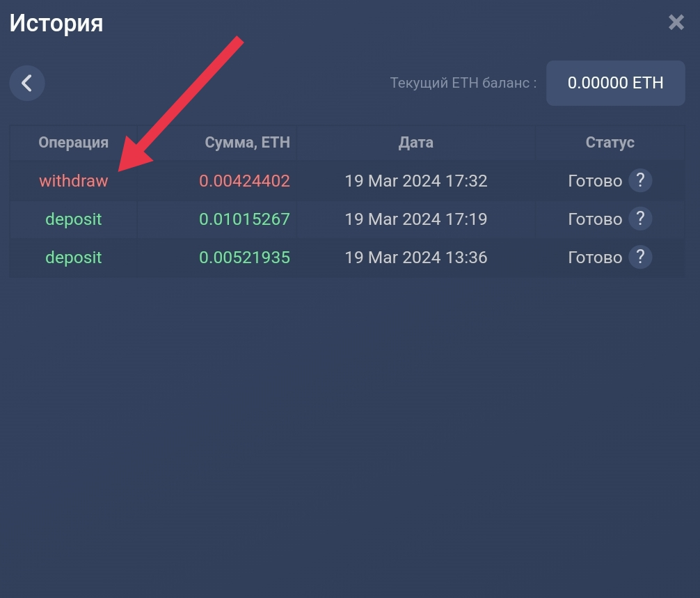Open help icon for deposit dated 17:19
The image size is (700, 598).
[x=639, y=219]
